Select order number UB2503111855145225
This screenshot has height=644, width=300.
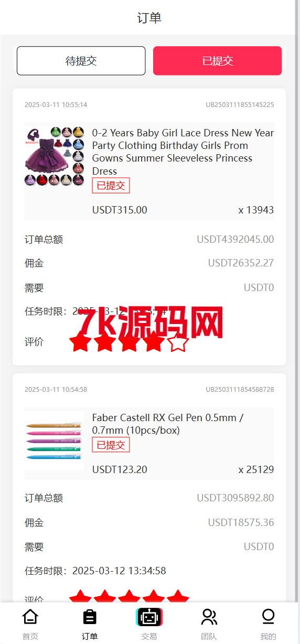click(x=240, y=105)
